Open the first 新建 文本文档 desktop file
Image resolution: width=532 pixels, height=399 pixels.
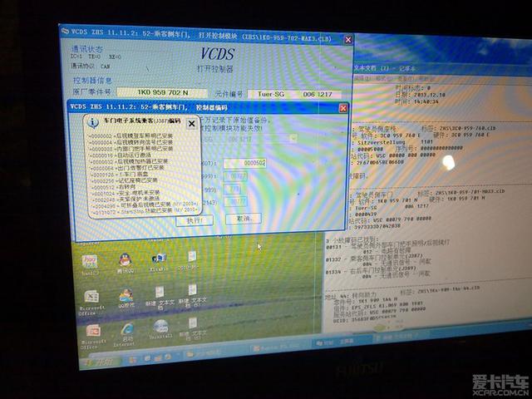[x=160, y=293]
